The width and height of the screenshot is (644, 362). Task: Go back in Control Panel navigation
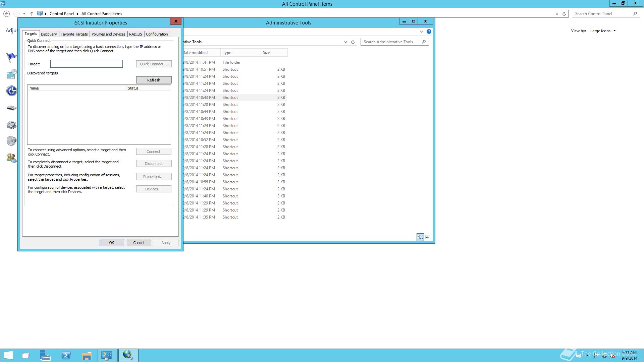(6, 14)
